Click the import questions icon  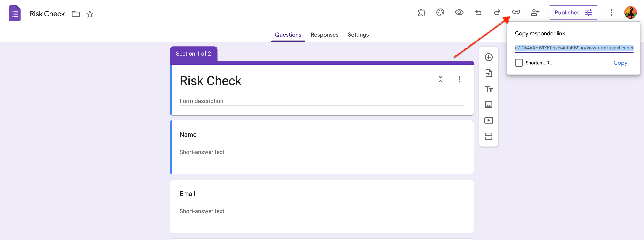point(489,73)
